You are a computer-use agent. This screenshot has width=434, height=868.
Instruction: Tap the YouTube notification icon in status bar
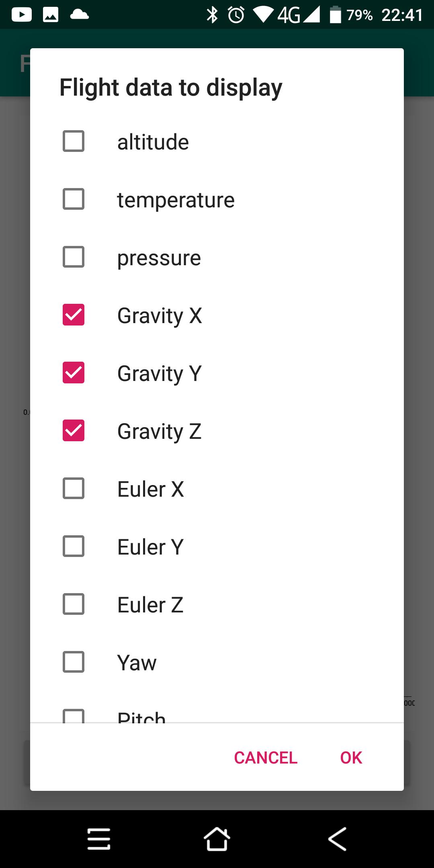(x=22, y=15)
